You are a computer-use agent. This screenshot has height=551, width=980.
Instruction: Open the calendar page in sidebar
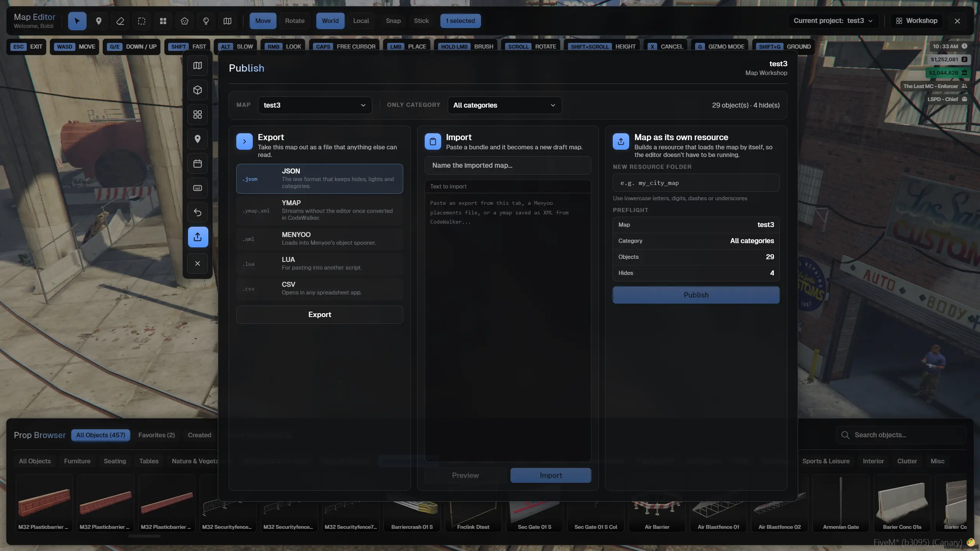(198, 164)
